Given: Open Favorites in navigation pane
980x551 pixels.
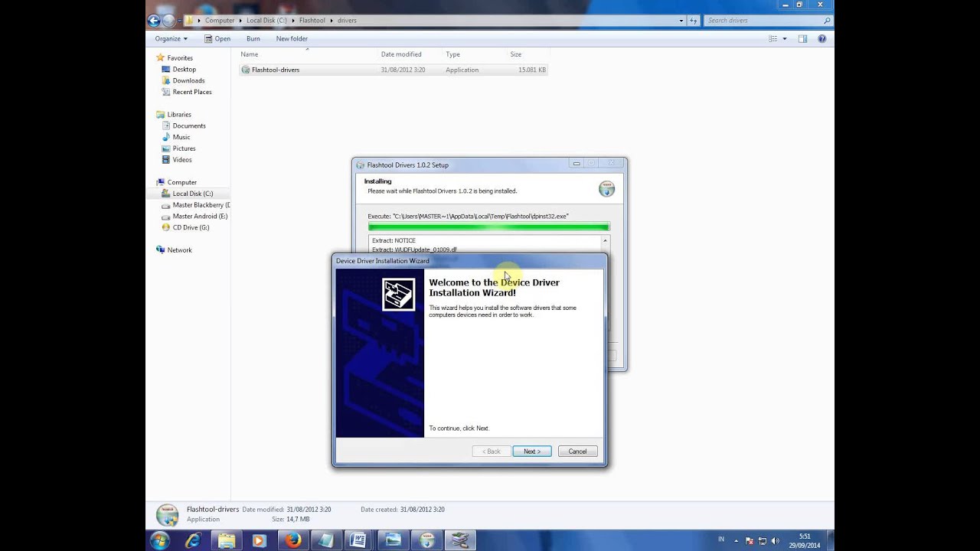Looking at the screenshot, I should click(180, 58).
